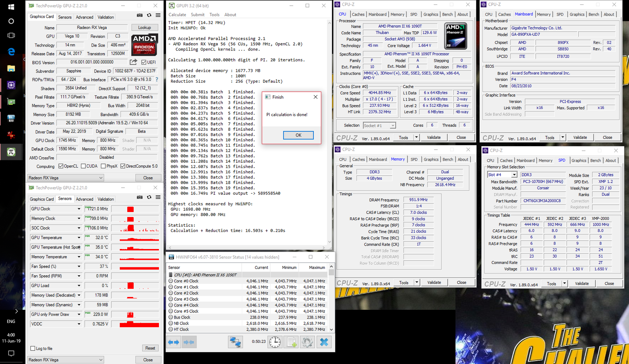The image size is (629, 364).
Task: Click OK in the Finish dialog
Action: (x=298, y=135)
